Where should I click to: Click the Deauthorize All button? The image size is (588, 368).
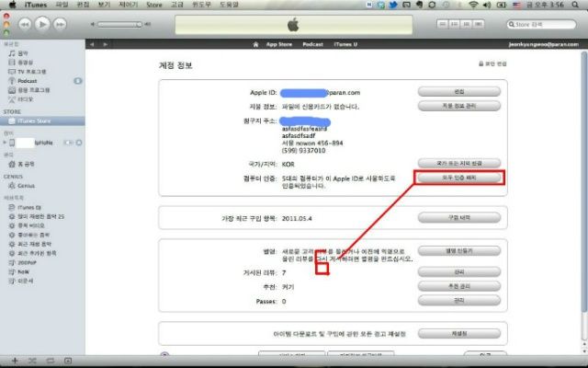coord(459,178)
